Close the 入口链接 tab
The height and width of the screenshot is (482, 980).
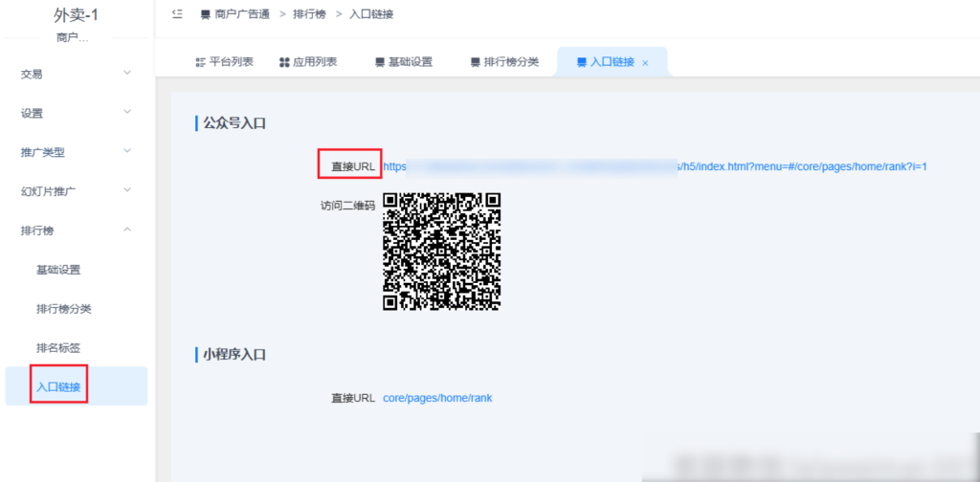645,63
